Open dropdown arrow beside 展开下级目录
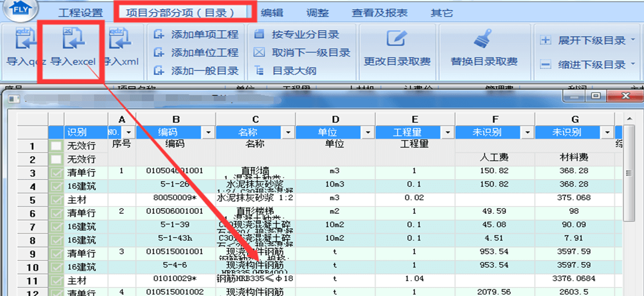Screen dimensions: 644x296 (x=632, y=40)
